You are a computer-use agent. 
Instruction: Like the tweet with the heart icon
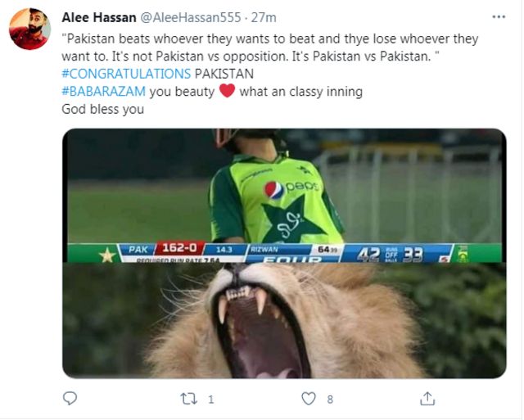(x=308, y=399)
